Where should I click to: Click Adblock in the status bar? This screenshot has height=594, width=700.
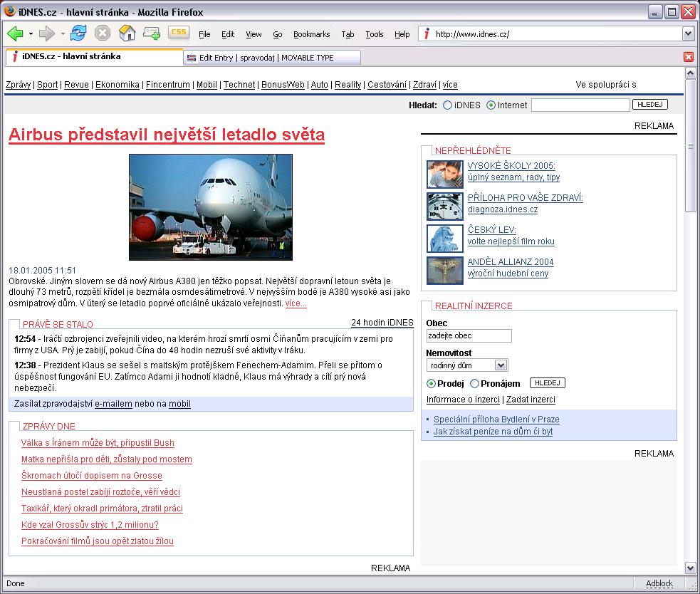(x=659, y=583)
